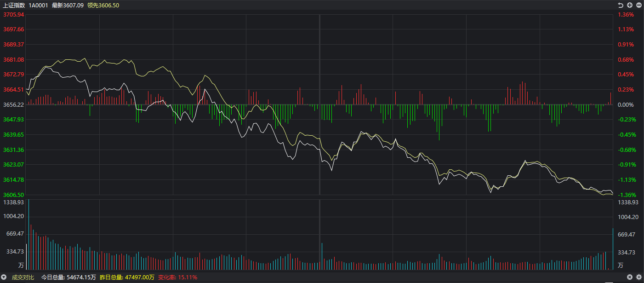Click the 上证指数 index name
Image resolution: width=644 pixels, height=283 pixels.
[14, 5]
